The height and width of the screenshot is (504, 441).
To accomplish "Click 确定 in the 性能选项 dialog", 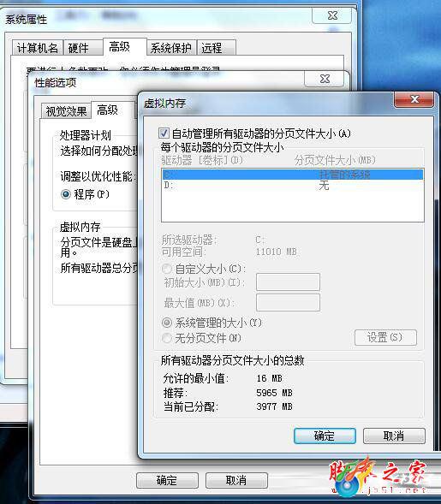I will (167, 480).
